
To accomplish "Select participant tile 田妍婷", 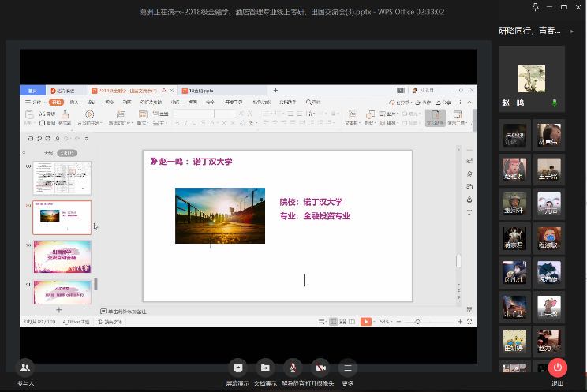I will point(514,341).
